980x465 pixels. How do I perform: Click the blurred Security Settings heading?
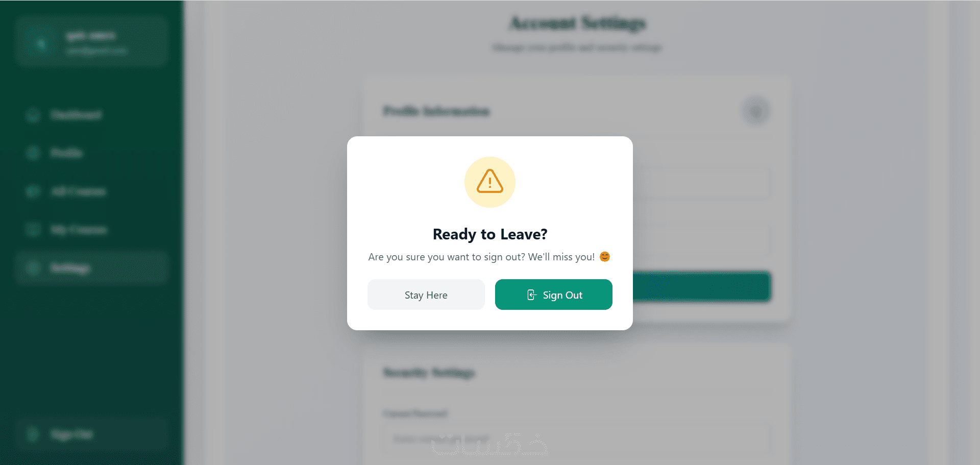[x=429, y=373]
